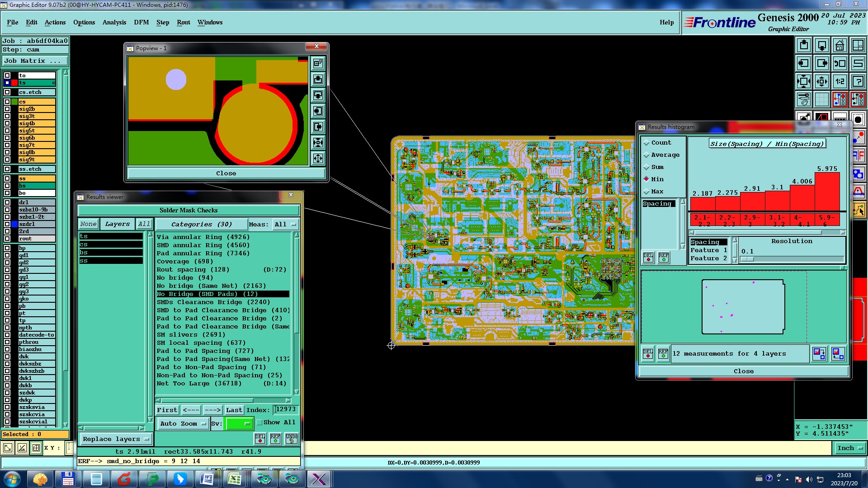Open the DFM menu
Image resolution: width=868 pixels, height=488 pixels.
141,22
